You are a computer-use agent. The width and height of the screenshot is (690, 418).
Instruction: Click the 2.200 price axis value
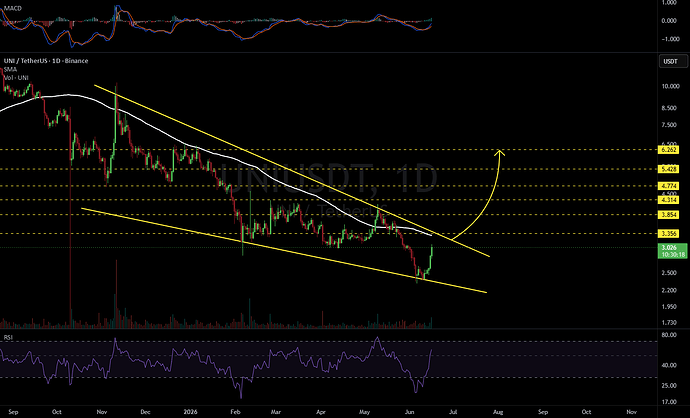click(x=670, y=290)
